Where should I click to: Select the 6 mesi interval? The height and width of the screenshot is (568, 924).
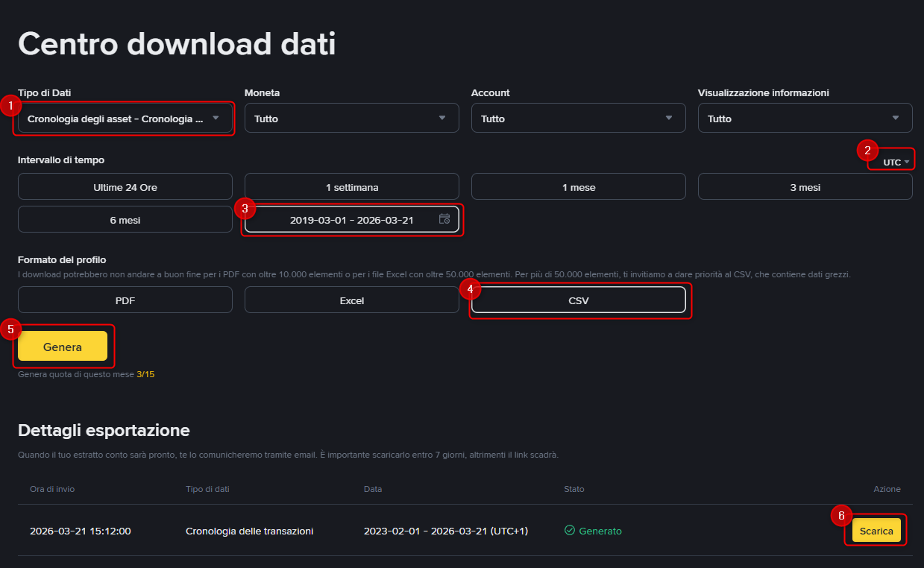click(125, 218)
